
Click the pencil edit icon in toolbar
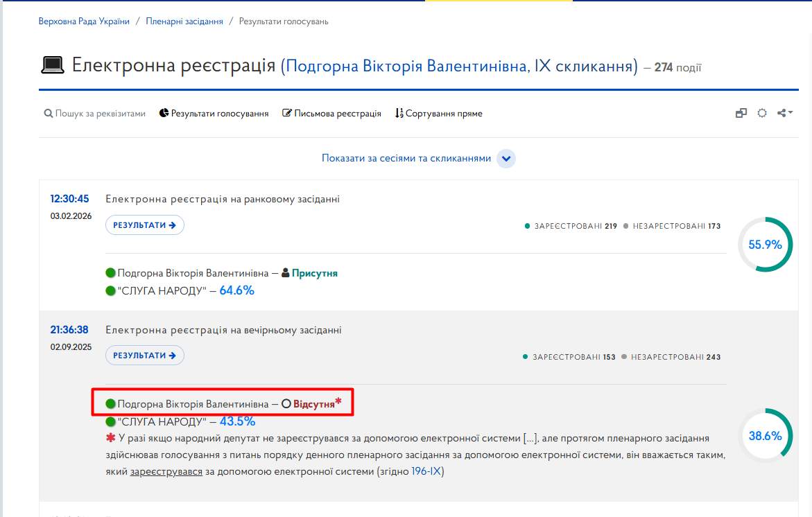(x=286, y=113)
